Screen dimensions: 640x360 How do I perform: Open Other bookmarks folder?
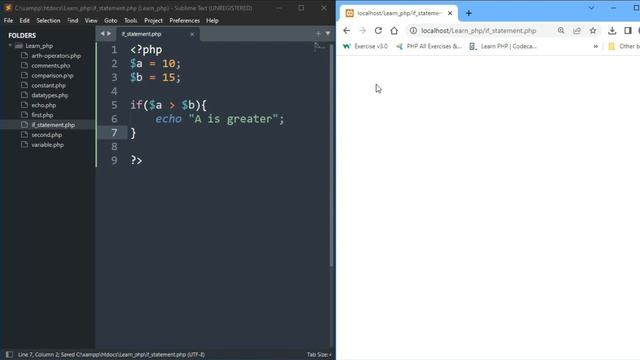click(x=624, y=46)
